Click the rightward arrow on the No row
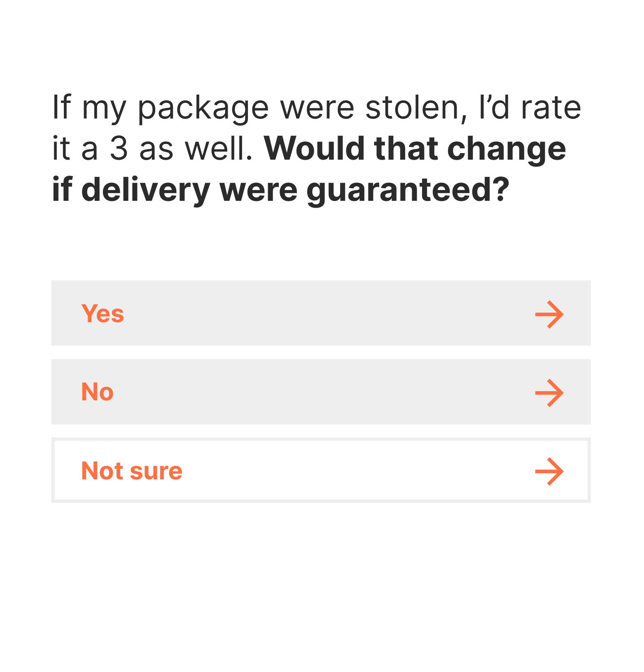This screenshot has height=672, width=644. point(549,392)
